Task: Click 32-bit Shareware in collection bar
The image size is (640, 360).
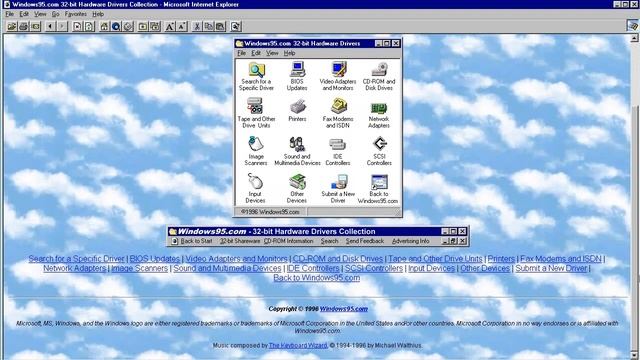Action: click(x=240, y=241)
